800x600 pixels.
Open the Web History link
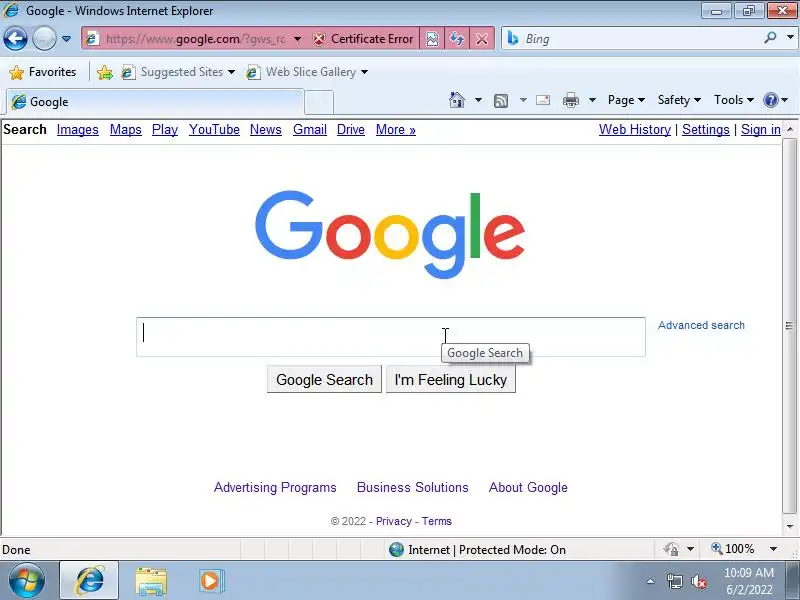click(x=635, y=130)
